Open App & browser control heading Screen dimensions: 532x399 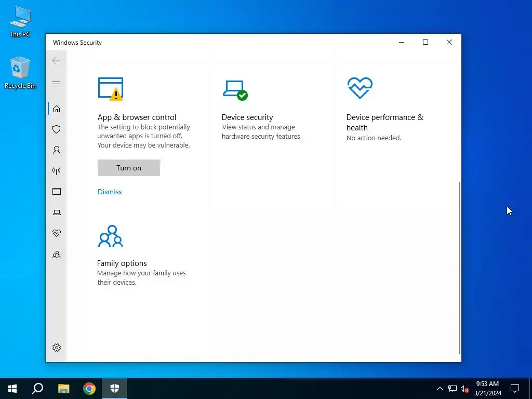pyautogui.click(x=137, y=117)
